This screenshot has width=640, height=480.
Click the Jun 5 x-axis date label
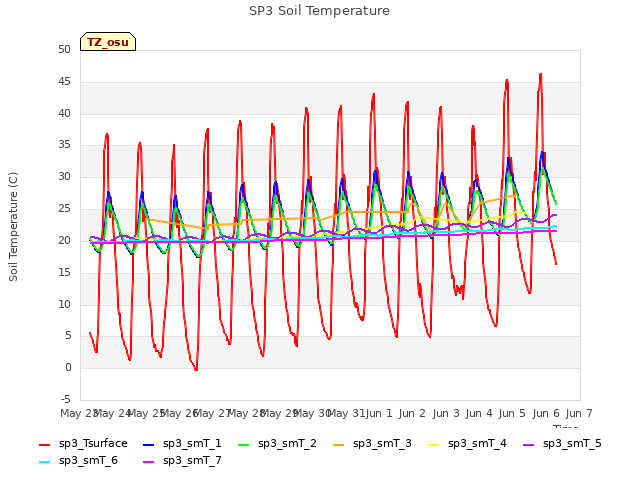click(x=512, y=413)
